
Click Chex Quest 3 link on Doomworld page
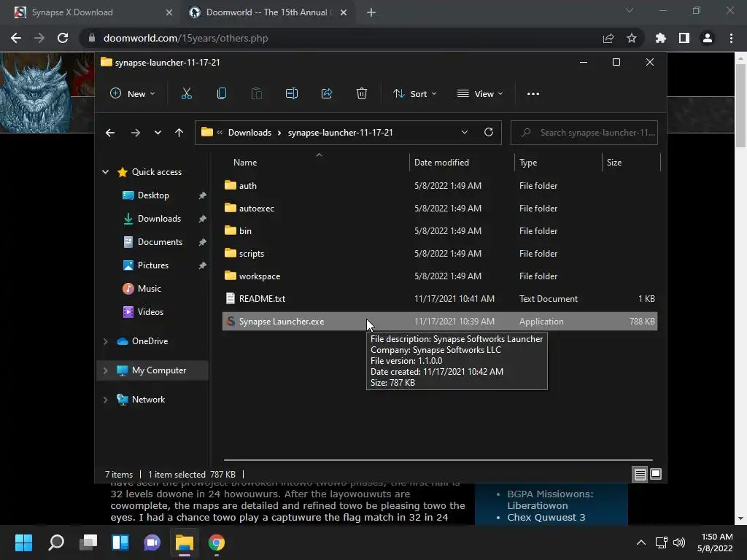pyautogui.click(x=546, y=518)
